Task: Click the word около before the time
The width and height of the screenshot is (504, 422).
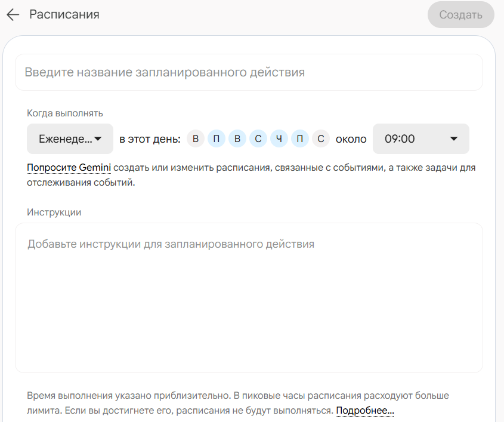Action: tap(351, 139)
